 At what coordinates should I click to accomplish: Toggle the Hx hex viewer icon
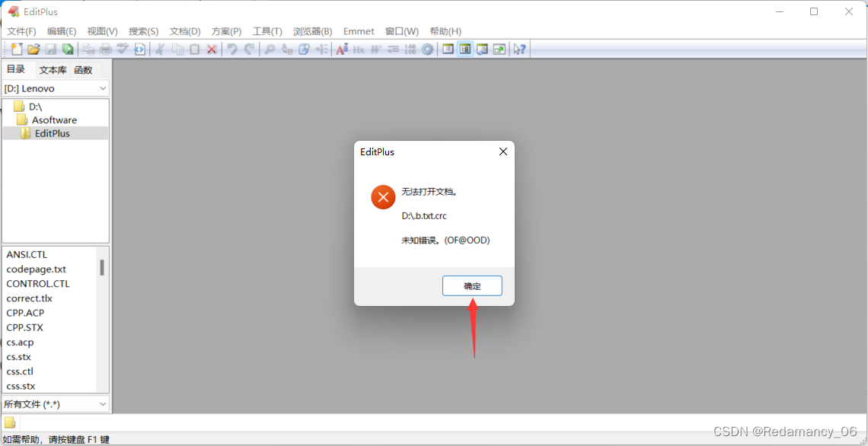[359, 49]
